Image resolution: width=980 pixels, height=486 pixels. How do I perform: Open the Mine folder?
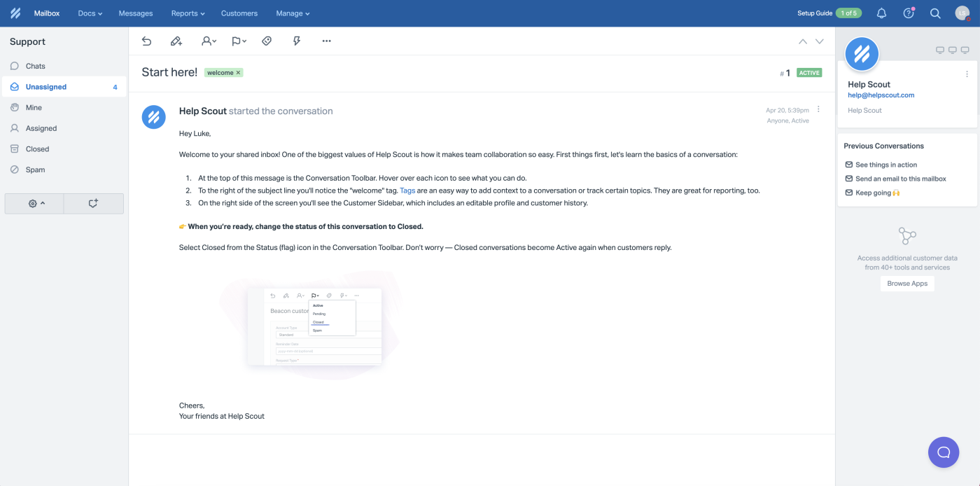(64, 107)
